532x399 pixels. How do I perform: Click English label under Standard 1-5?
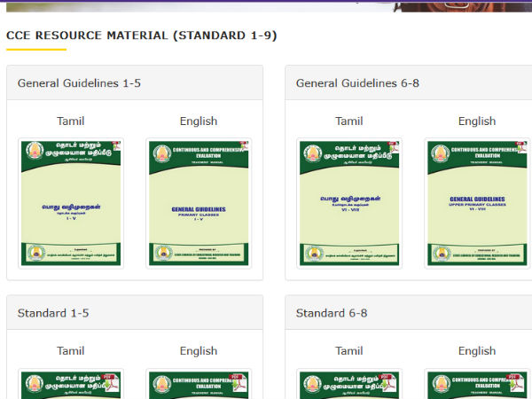(199, 351)
